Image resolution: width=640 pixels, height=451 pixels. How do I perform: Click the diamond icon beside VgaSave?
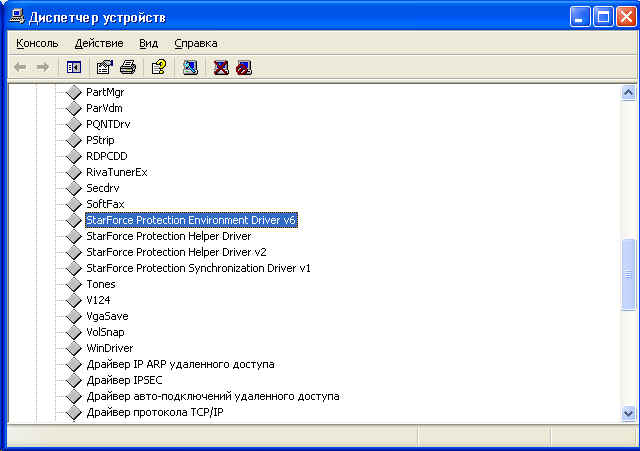[x=74, y=316]
